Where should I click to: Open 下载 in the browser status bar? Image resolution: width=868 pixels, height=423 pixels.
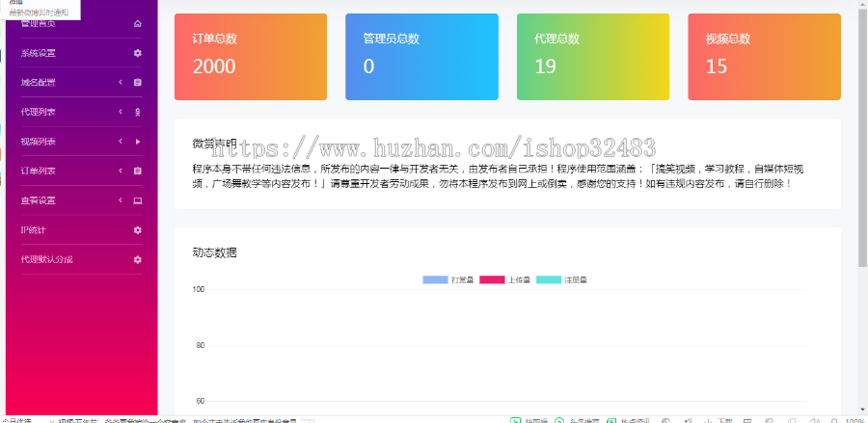pos(720,421)
